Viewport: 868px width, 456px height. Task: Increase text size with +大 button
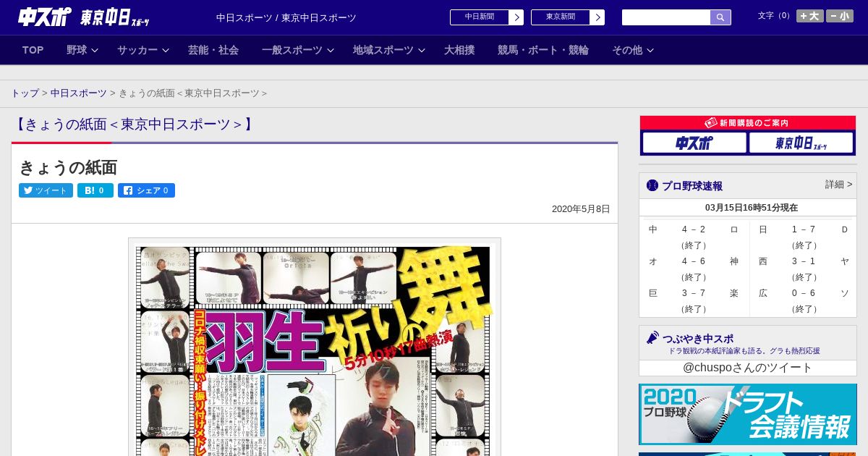tap(810, 16)
